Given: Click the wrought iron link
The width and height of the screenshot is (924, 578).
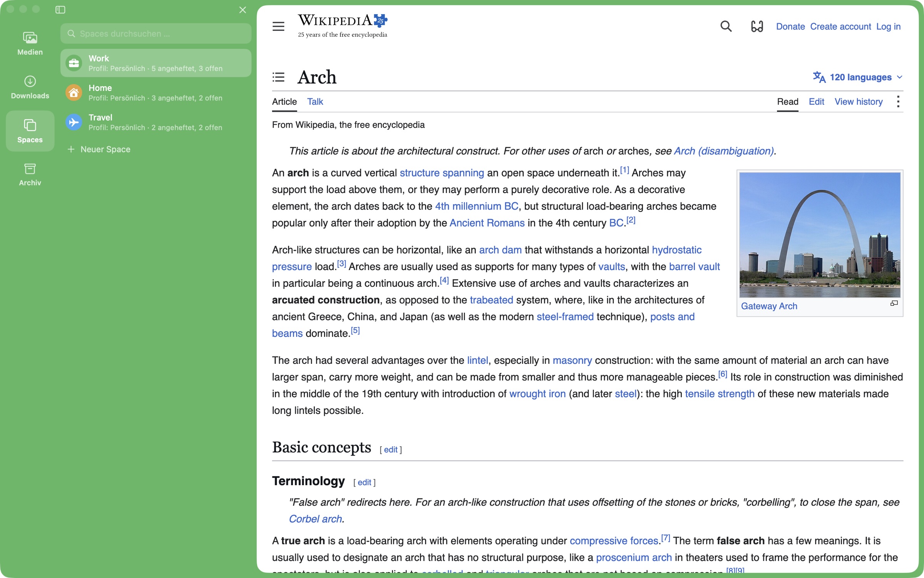Looking at the screenshot, I should click(537, 394).
